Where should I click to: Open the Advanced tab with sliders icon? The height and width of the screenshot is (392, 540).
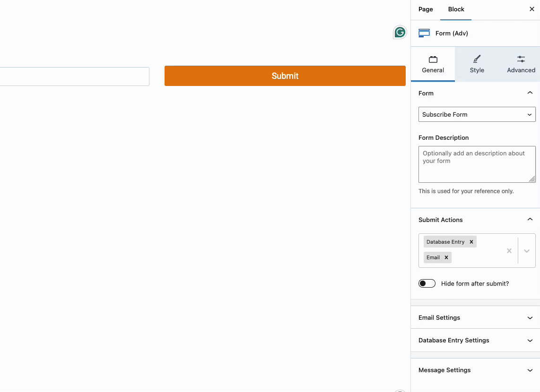(x=521, y=64)
